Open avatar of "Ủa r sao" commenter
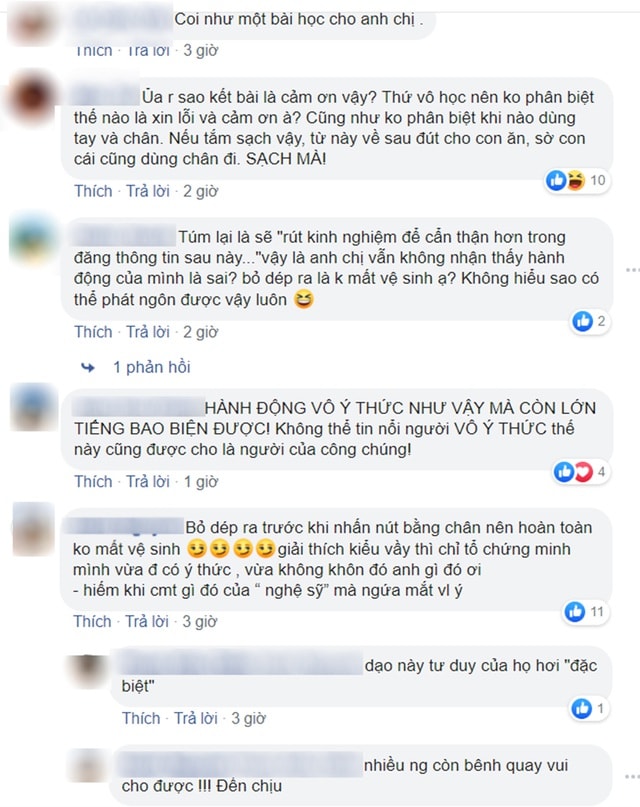The image size is (640, 807). coord(33,98)
